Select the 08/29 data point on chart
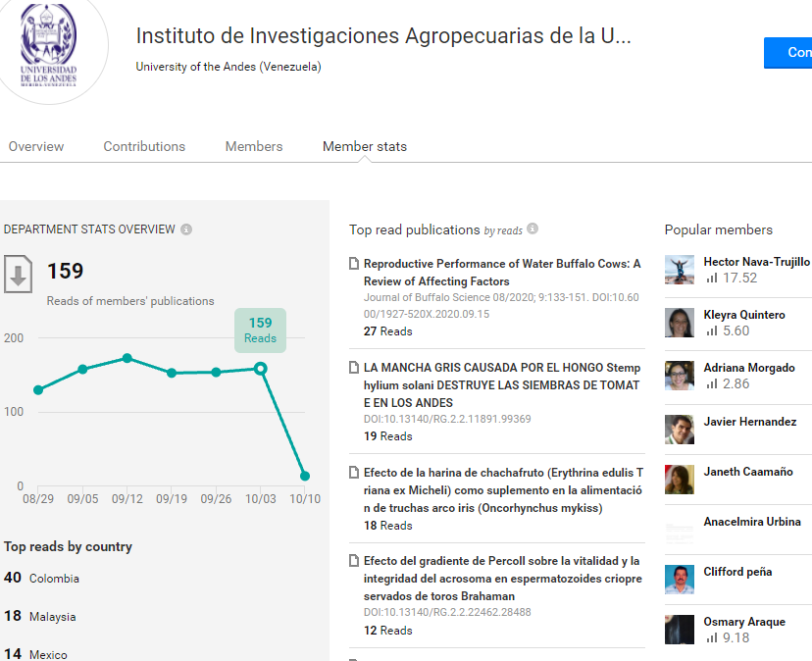The image size is (812, 661). [x=38, y=390]
